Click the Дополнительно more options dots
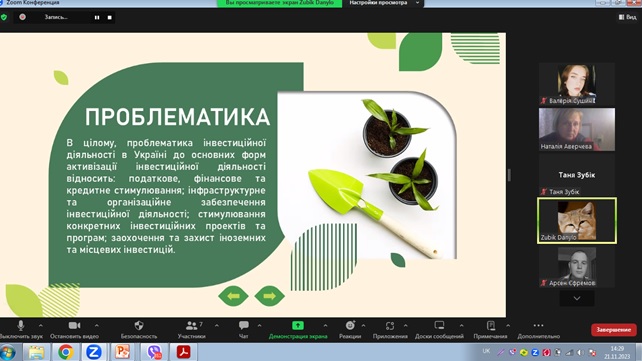Image resolution: width=642 pixels, height=361 pixels. [538, 325]
